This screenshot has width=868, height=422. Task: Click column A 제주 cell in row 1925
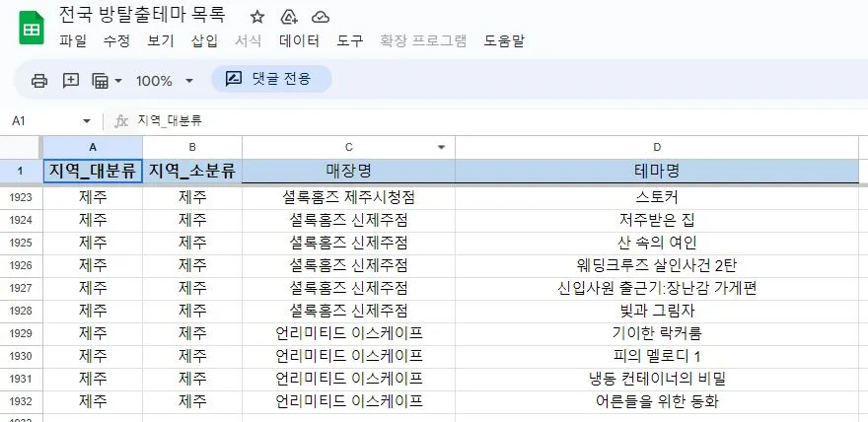(93, 244)
